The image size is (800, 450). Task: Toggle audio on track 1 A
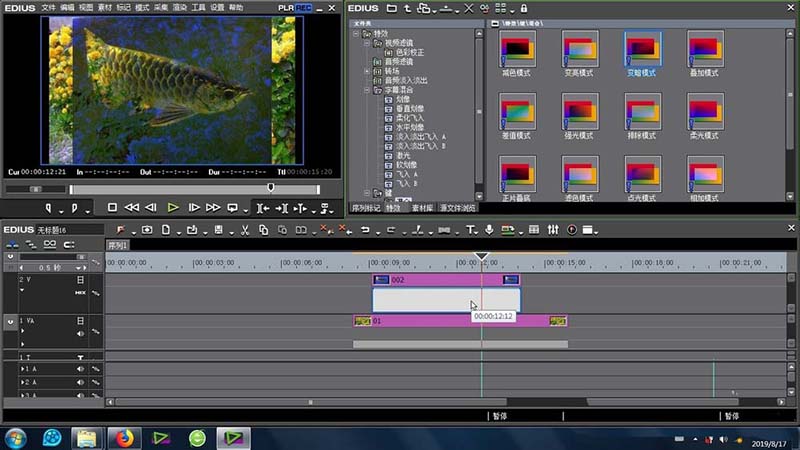coord(81,369)
